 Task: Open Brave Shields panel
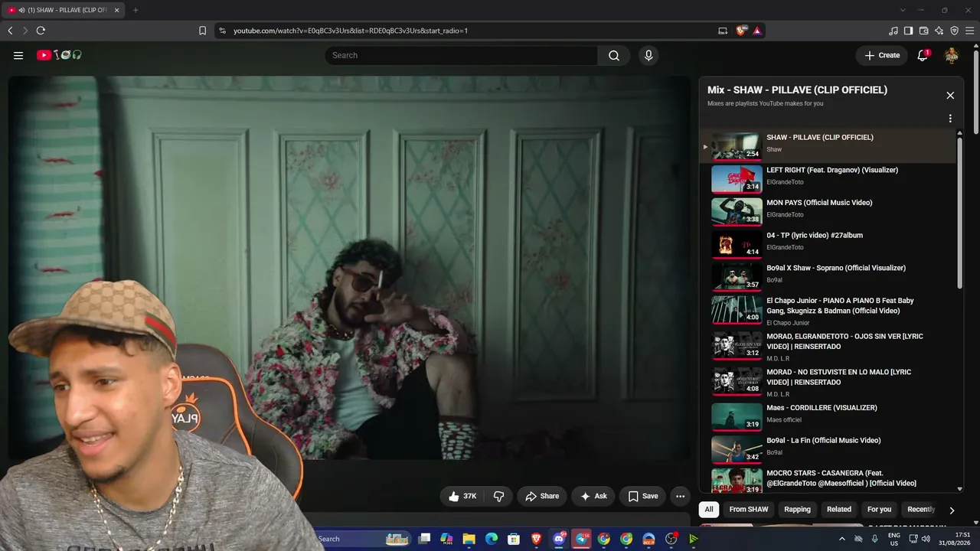tap(741, 31)
